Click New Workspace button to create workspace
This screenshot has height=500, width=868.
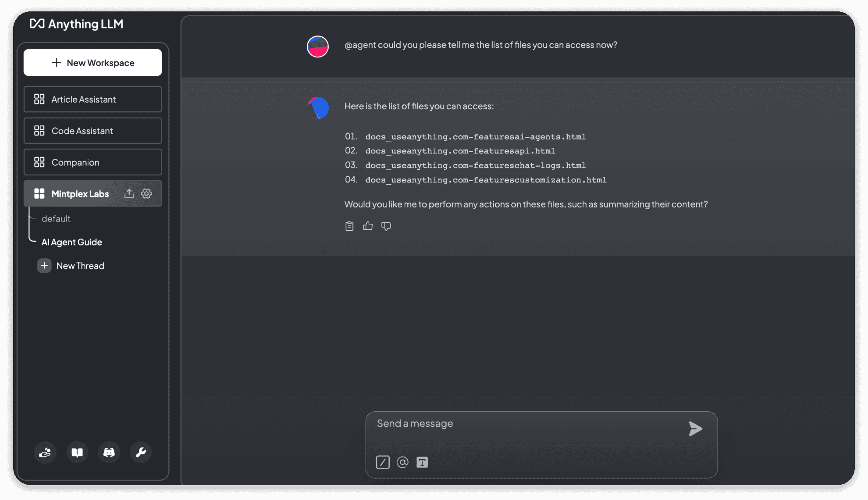coord(92,61)
